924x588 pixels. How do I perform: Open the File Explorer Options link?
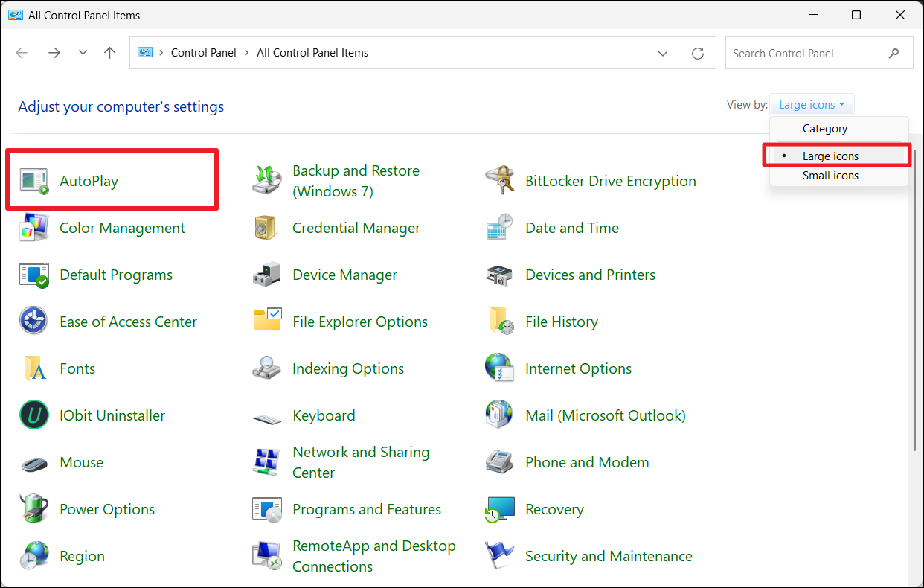[x=360, y=322]
